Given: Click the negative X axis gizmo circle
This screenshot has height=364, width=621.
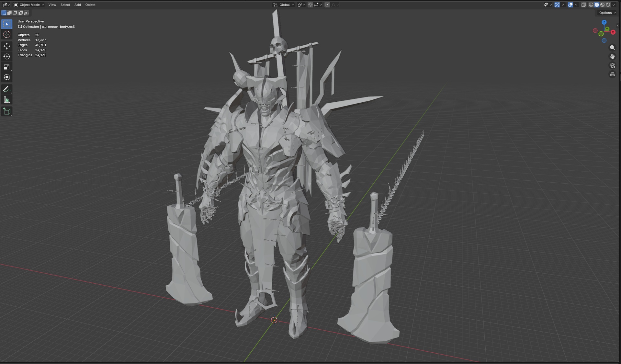Looking at the screenshot, I should pyautogui.click(x=595, y=30).
